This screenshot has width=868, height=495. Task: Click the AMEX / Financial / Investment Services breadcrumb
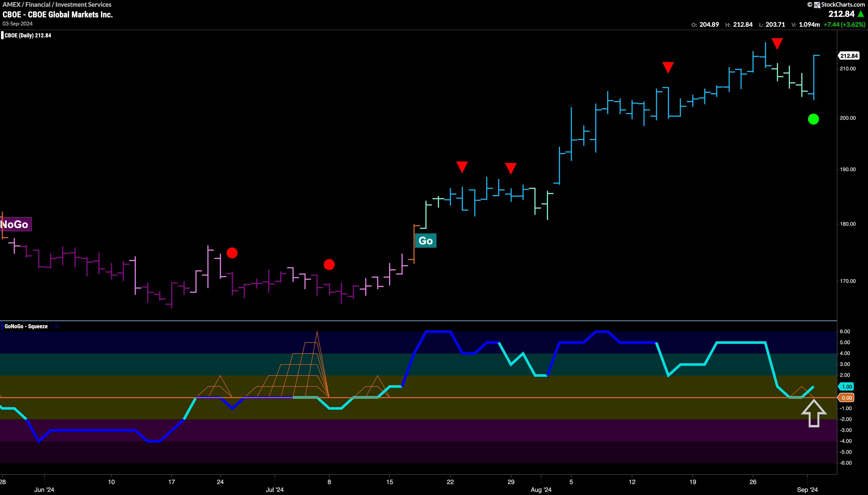click(x=57, y=4)
